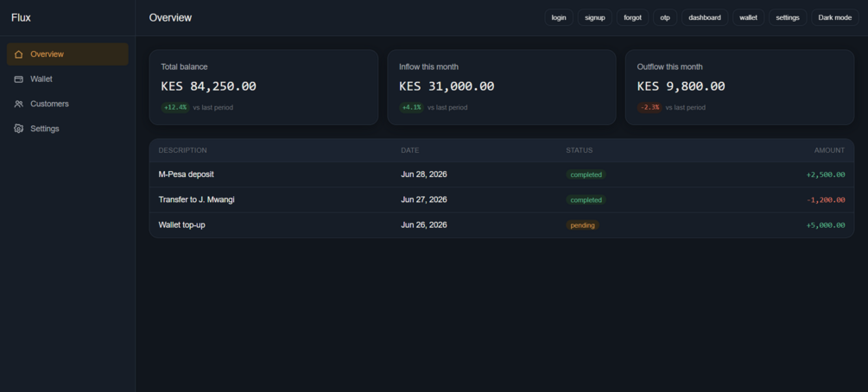
Task: Click the -2.3% change badge
Action: click(x=649, y=107)
